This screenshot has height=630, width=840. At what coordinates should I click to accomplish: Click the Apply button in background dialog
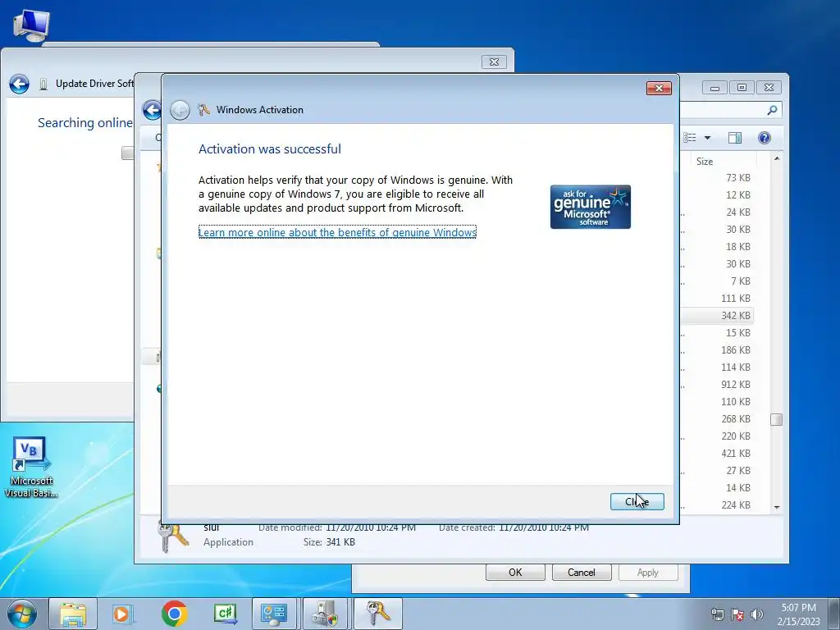648,572
